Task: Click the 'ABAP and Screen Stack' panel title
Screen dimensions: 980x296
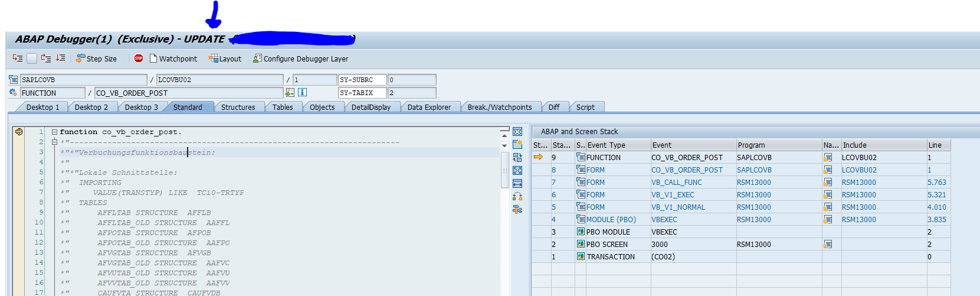Action: click(579, 132)
